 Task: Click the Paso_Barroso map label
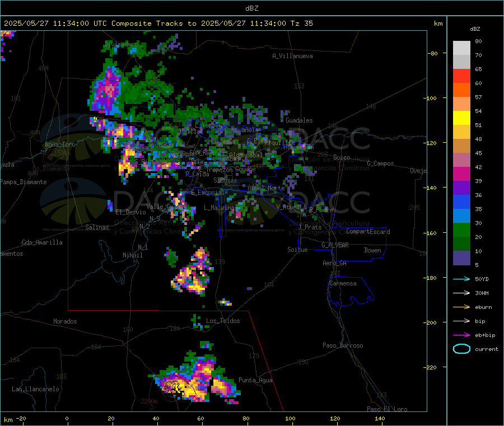[x=343, y=345]
